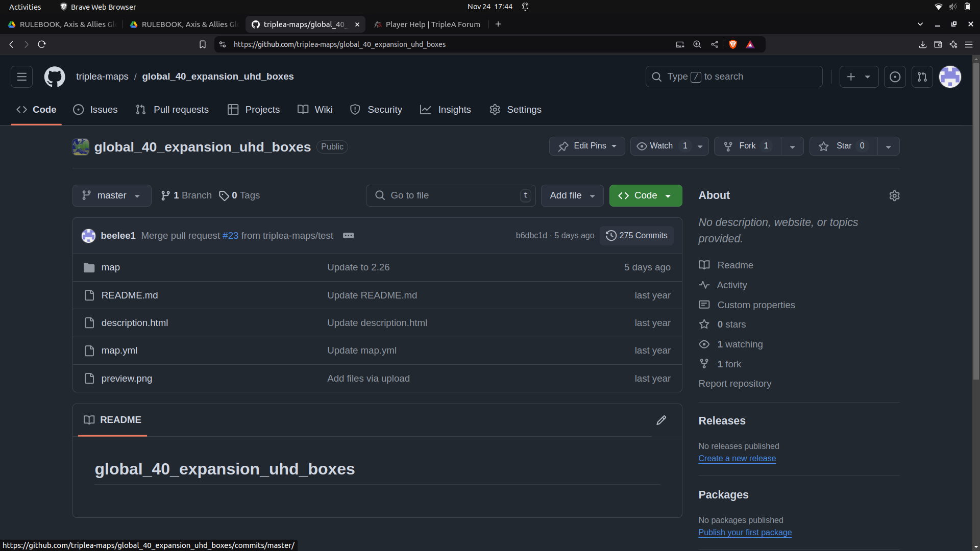This screenshot has width=980, height=551.
Task: Toggle Watch on the repository
Action: click(x=661, y=146)
